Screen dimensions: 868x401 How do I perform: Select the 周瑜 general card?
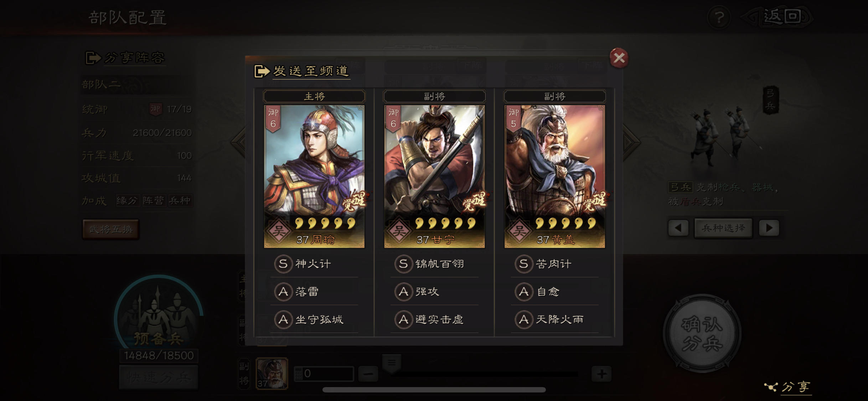[314, 176]
